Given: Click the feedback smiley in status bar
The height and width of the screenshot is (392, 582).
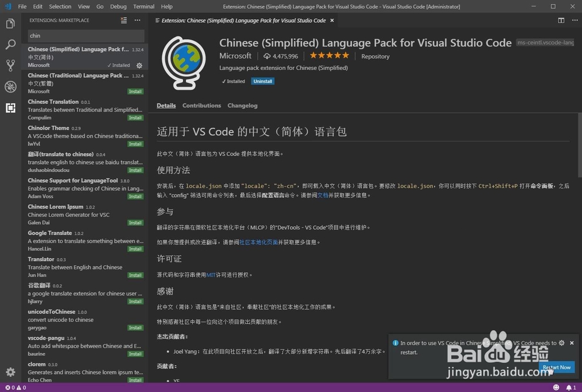Looking at the screenshot, I should 556,387.
